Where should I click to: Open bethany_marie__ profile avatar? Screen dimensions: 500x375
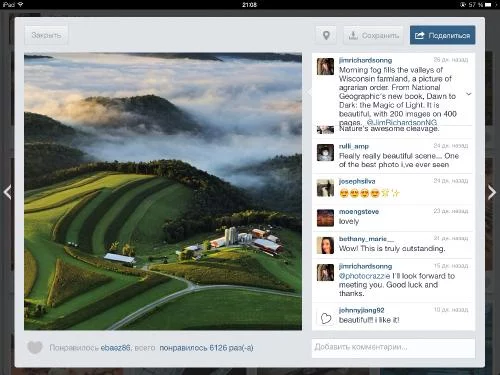pyautogui.click(x=325, y=245)
